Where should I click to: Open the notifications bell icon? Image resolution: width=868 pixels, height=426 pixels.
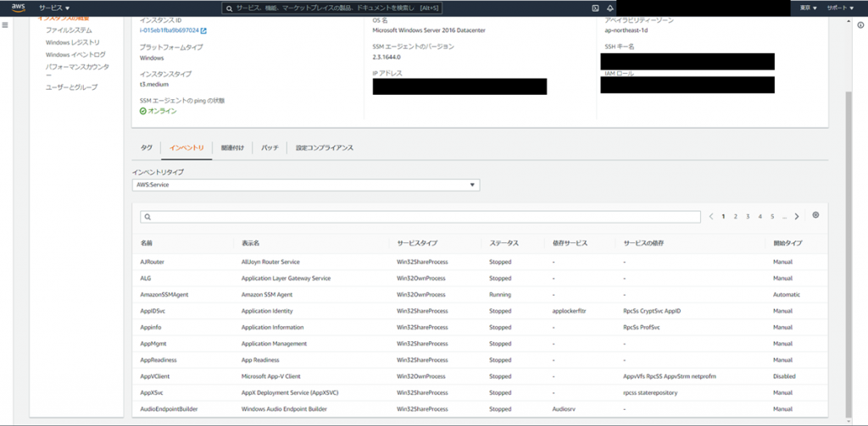click(x=610, y=8)
